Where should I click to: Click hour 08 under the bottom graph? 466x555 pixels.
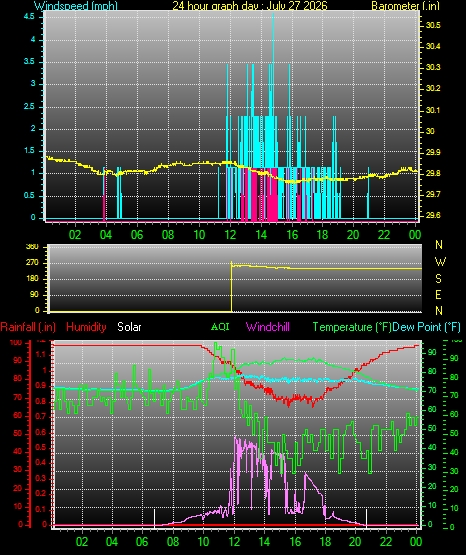click(x=173, y=542)
